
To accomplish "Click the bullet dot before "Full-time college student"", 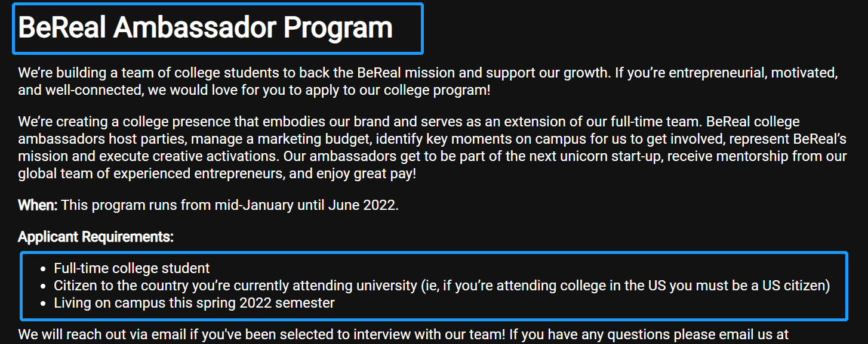I will pos(45,269).
